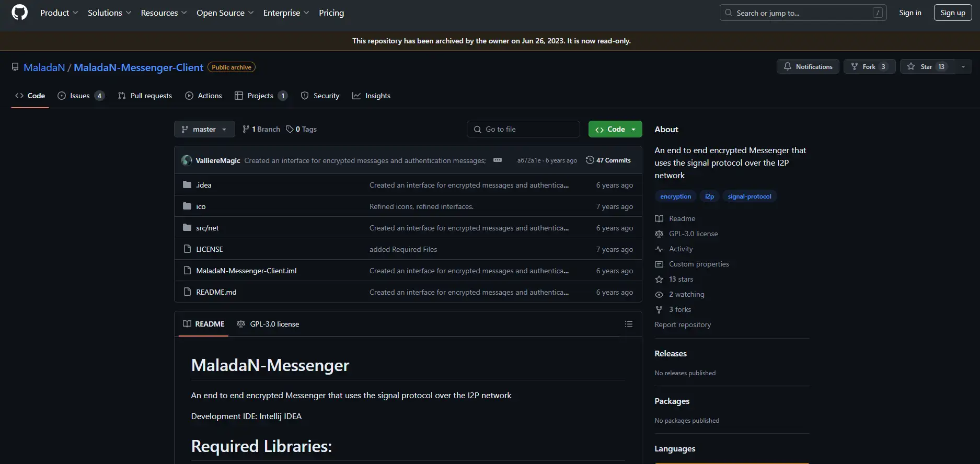
Task: Switch to the Issues tab
Action: click(x=80, y=96)
